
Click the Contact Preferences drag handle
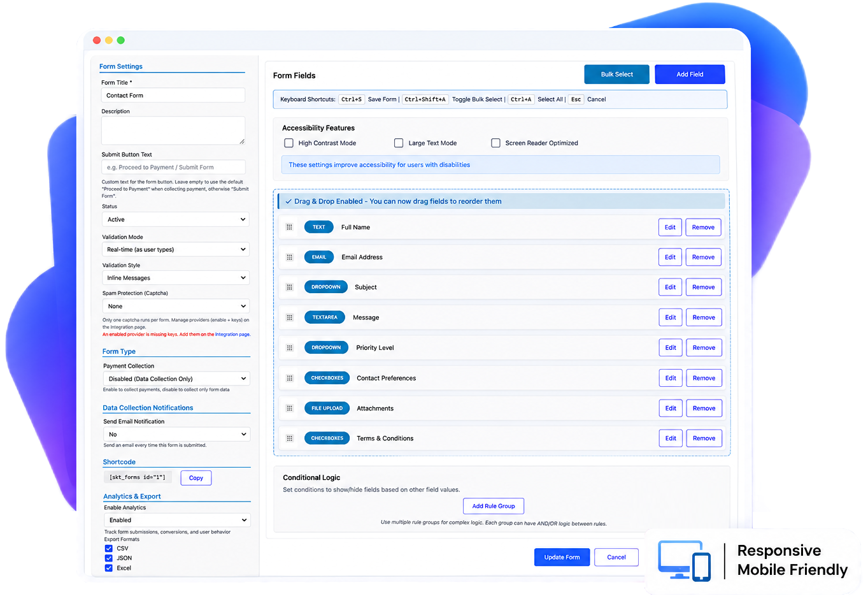click(x=290, y=378)
